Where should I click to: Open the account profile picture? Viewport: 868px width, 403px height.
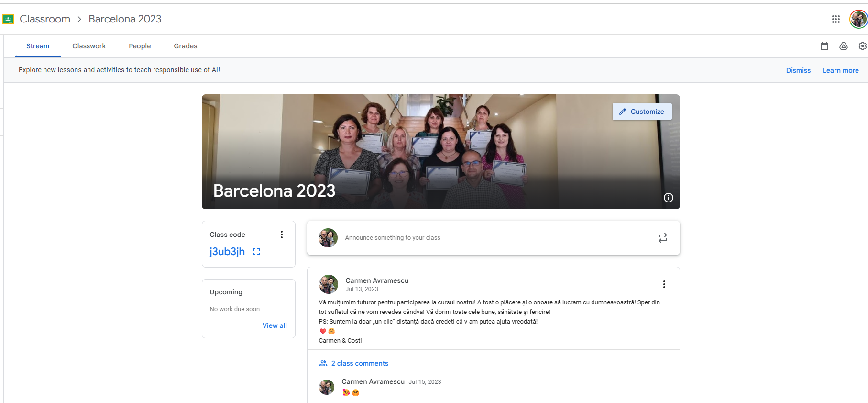pyautogui.click(x=858, y=19)
